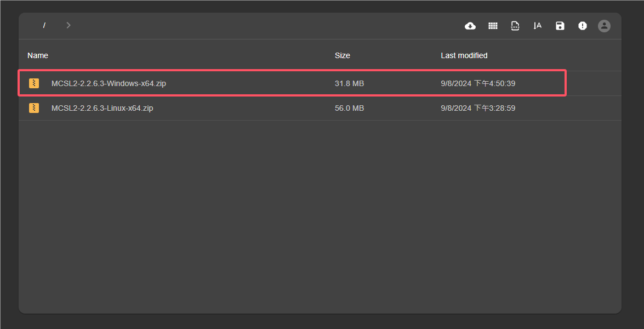Sort the list by the Name column header
644x329 pixels.
pos(38,55)
